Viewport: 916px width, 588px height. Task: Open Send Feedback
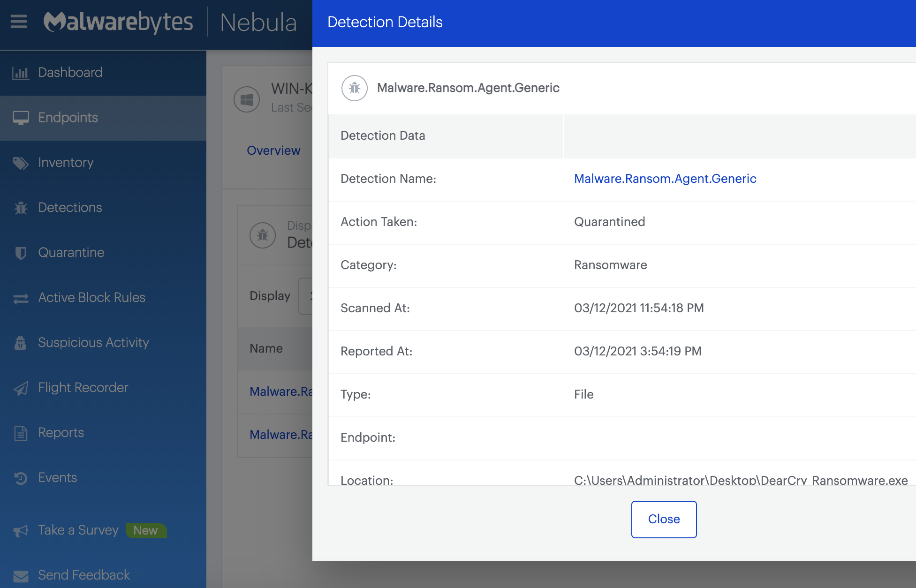83,575
